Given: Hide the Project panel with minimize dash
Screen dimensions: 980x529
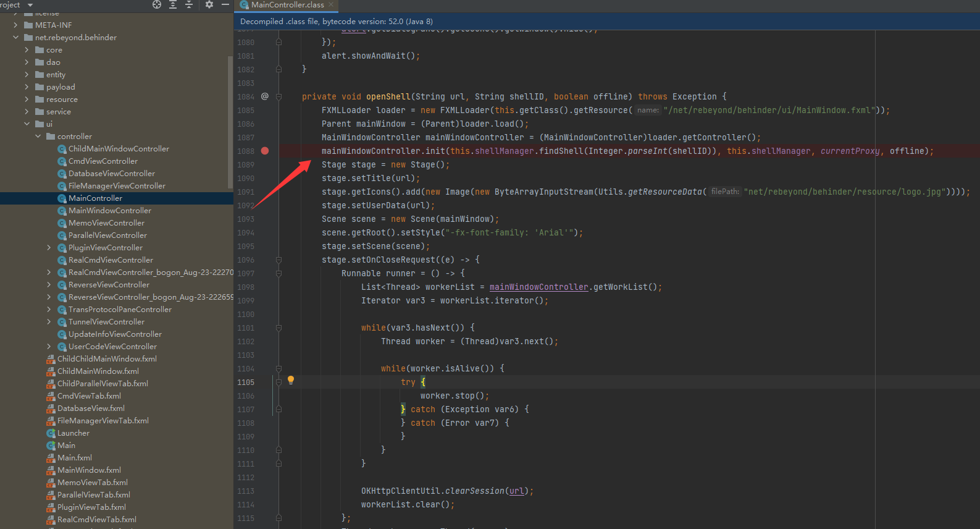Looking at the screenshot, I should (x=225, y=4).
